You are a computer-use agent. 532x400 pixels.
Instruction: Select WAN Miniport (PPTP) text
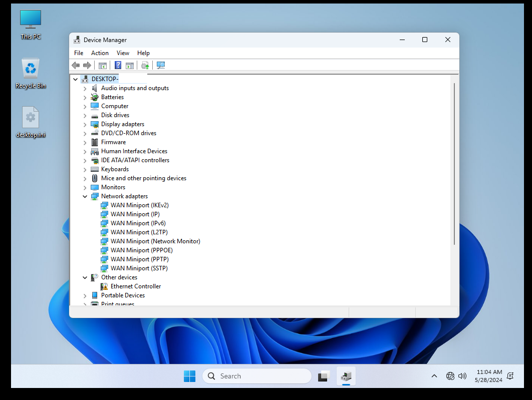[139, 259]
